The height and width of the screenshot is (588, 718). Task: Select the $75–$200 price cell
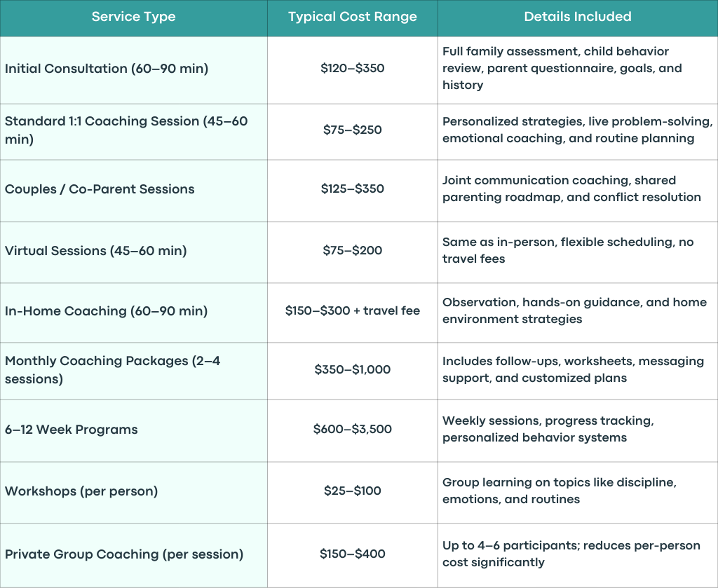pos(353,252)
